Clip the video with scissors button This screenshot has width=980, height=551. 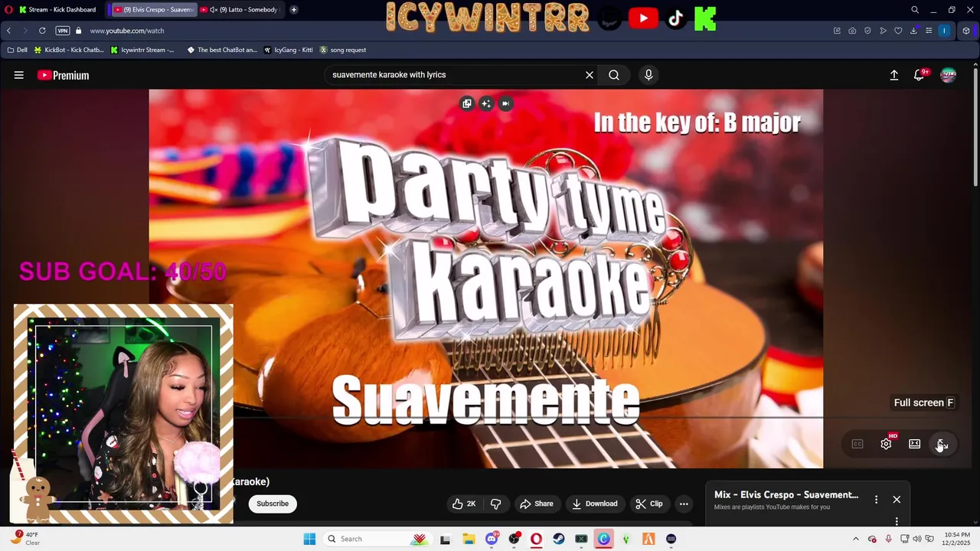click(649, 504)
